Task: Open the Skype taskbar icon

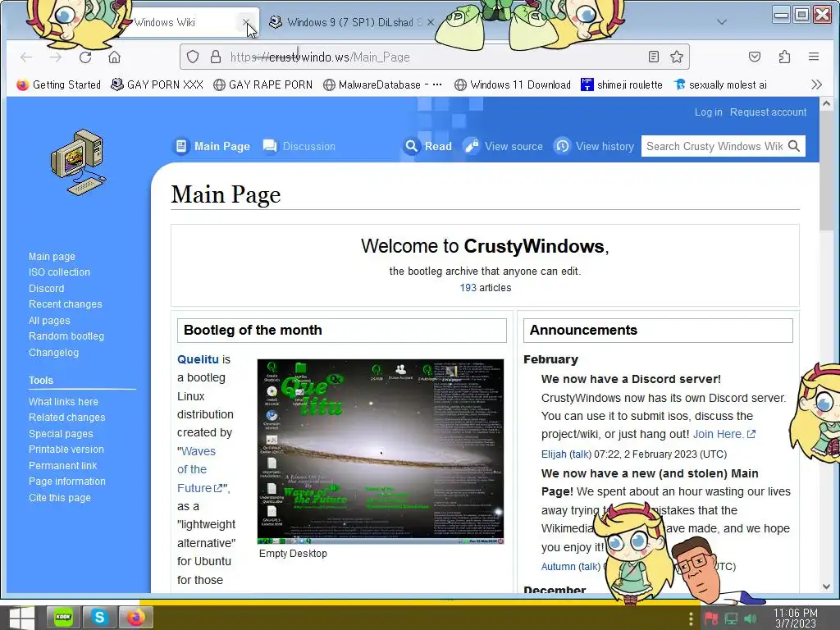Action: coord(99,618)
